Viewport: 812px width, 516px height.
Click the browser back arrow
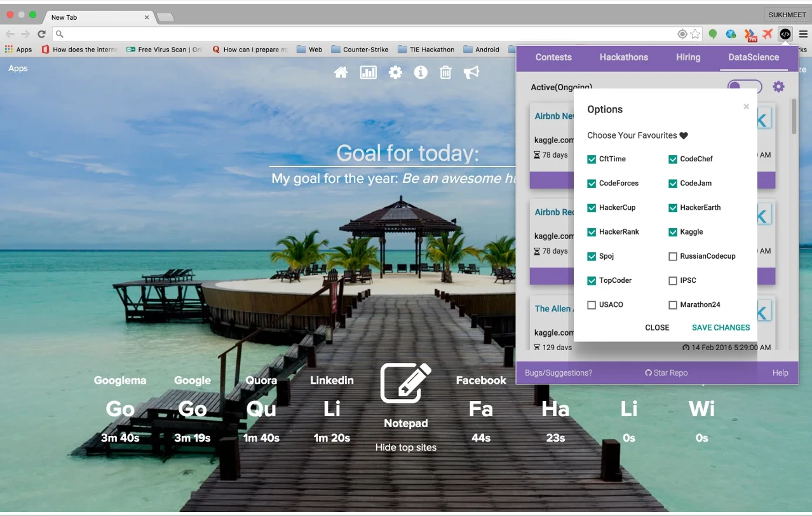click(10, 34)
